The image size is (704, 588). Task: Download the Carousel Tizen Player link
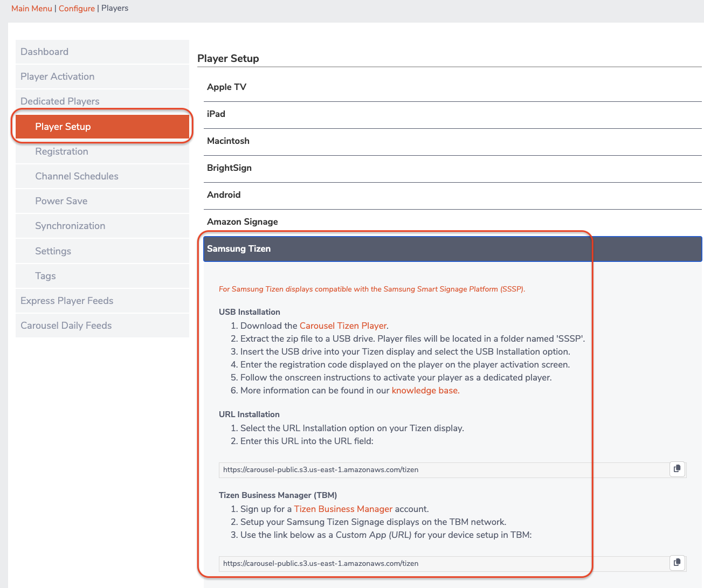pos(343,326)
